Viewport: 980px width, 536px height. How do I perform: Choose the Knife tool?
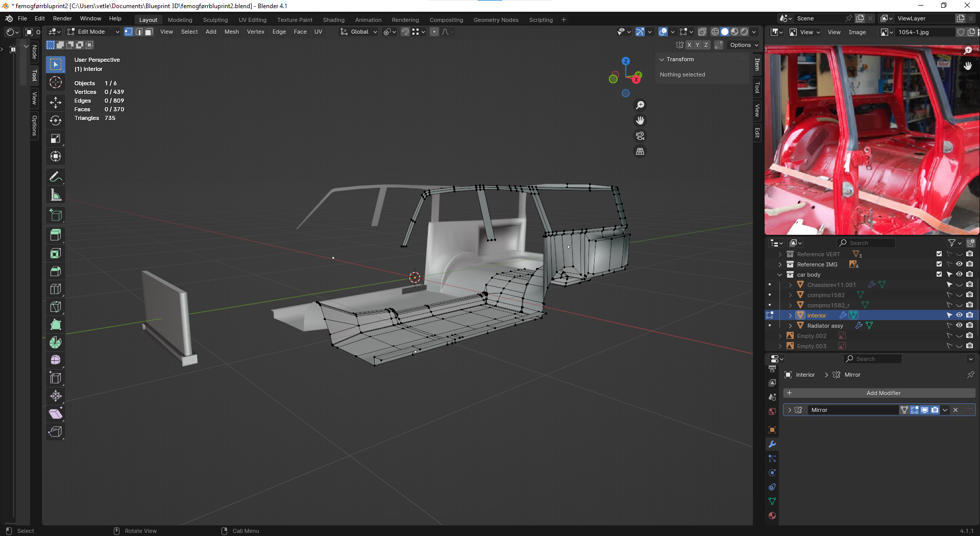56,307
